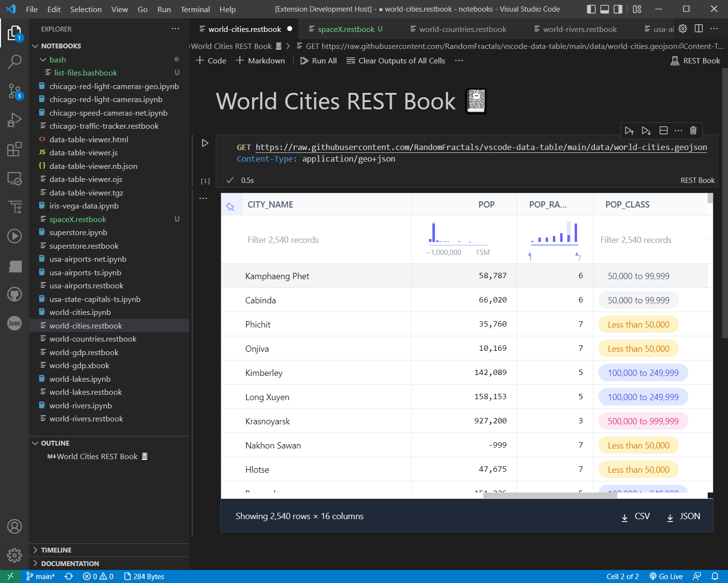Image resolution: width=728 pixels, height=583 pixels.
Task: Click the main* git branch indicator
Action: pos(40,576)
